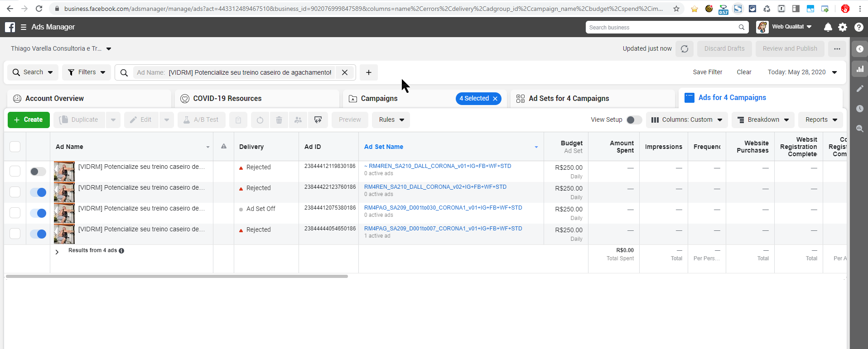
Task: Open the Breakdown dropdown
Action: 763,120
